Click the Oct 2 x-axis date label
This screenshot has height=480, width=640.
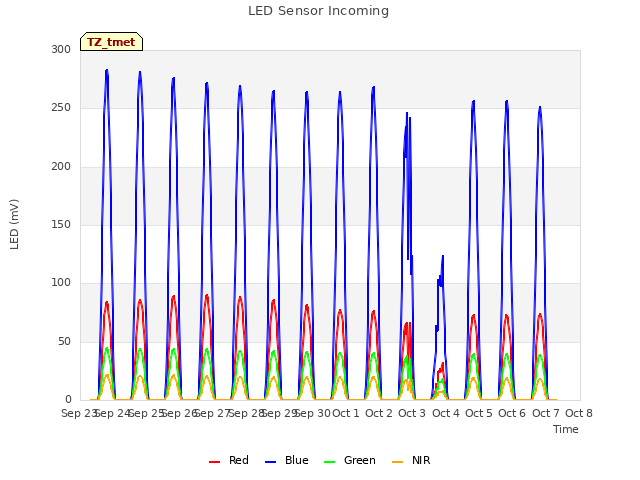379,413
